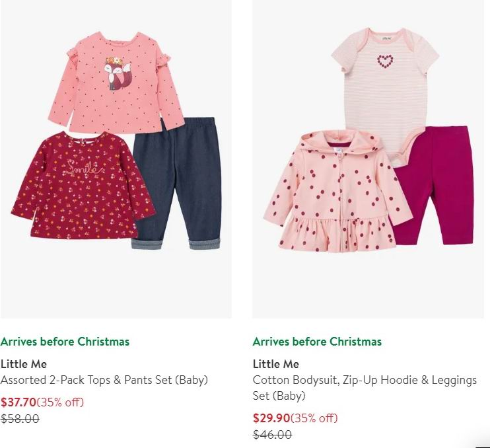
Task: Click the heart graphic on the bodysuit
Action: [384, 61]
